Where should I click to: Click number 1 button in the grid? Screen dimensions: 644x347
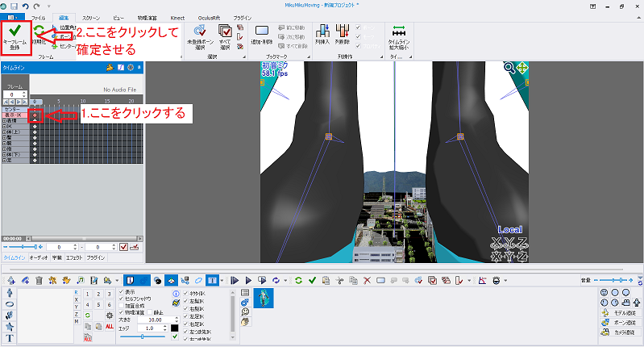[88, 294]
